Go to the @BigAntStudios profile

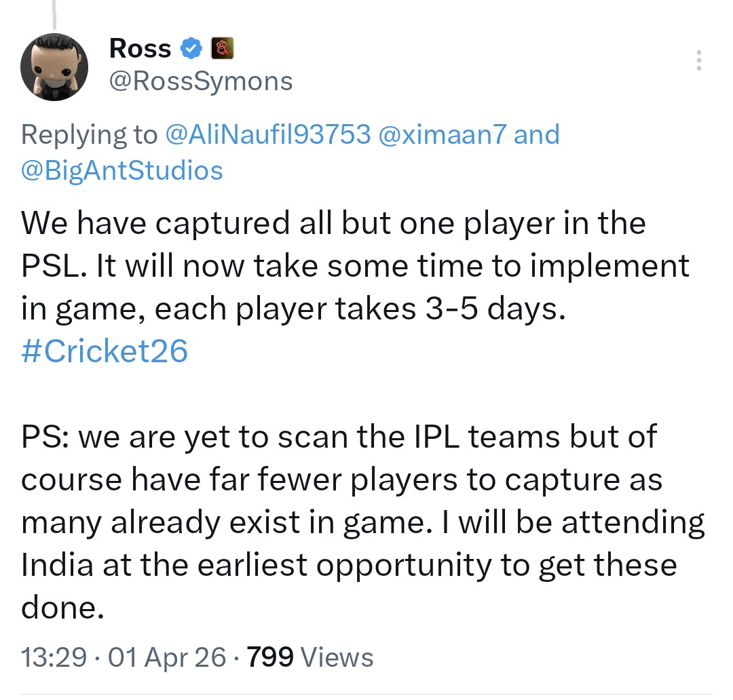(x=122, y=170)
